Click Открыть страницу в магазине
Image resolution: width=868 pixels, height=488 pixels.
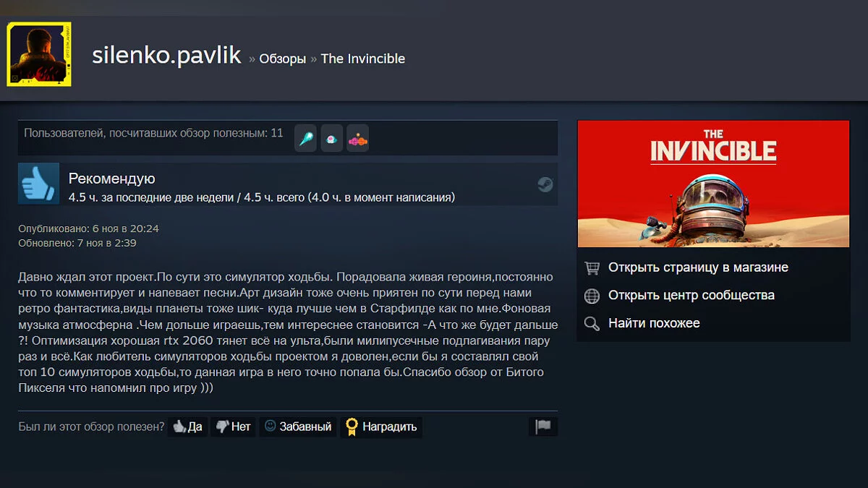pos(698,267)
